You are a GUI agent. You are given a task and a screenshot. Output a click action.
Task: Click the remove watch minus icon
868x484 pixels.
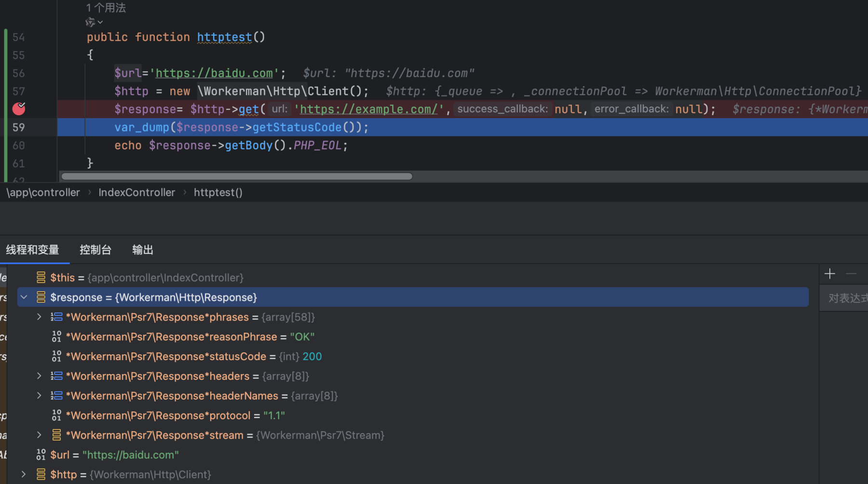click(851, 274)
